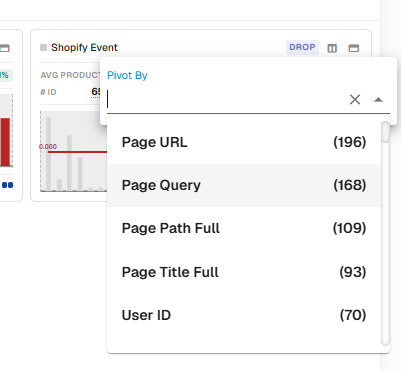Click the # ID label in Shopify Event

coord(48,92)
